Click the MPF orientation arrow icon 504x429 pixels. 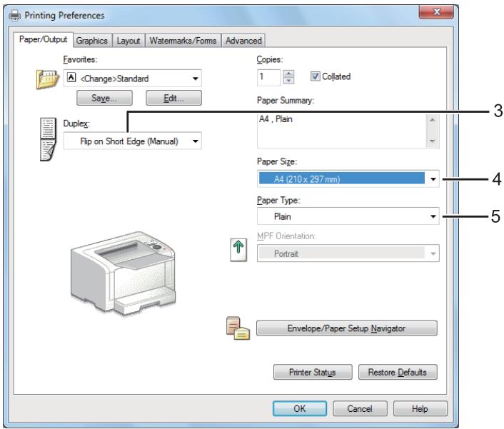pyautogui.click(x=238, y=250)
